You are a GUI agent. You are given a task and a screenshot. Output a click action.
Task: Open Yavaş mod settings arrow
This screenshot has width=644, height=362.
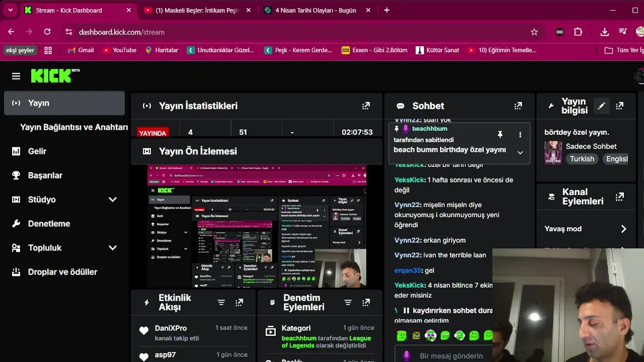pos(623,229)
